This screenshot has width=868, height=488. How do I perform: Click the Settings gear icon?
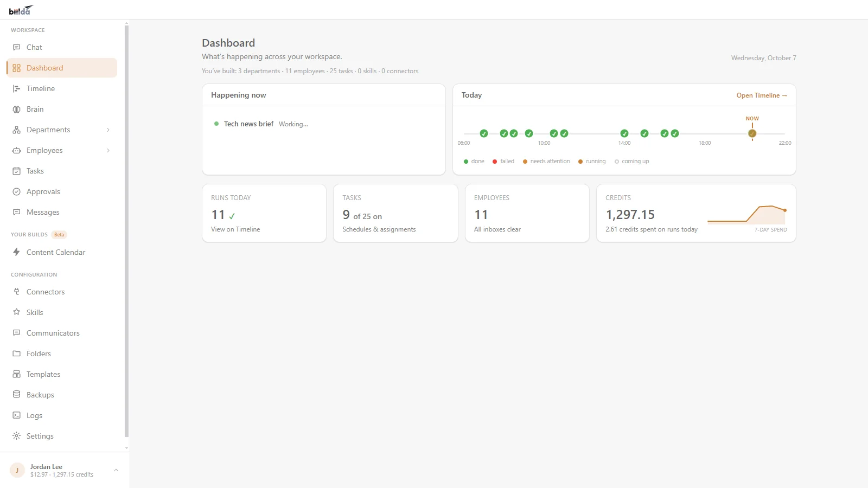(17, 436)
